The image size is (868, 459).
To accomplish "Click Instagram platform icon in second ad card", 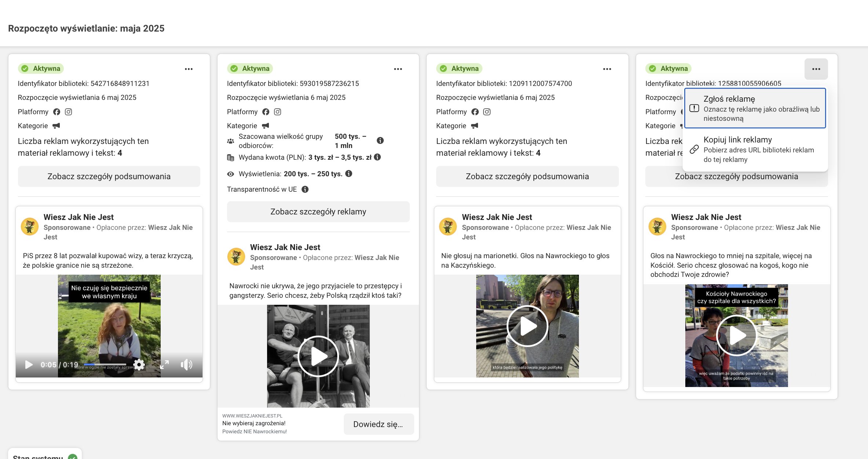I will click(277, 112).
